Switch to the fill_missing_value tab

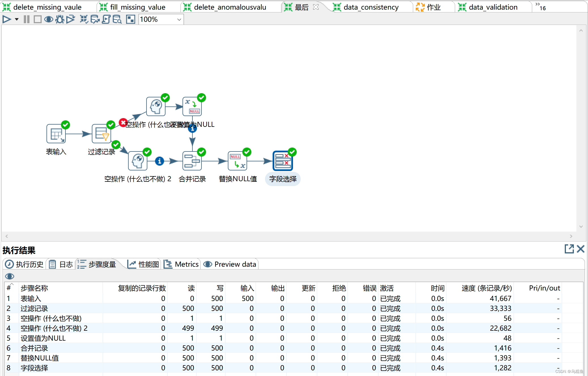[137, 7]
